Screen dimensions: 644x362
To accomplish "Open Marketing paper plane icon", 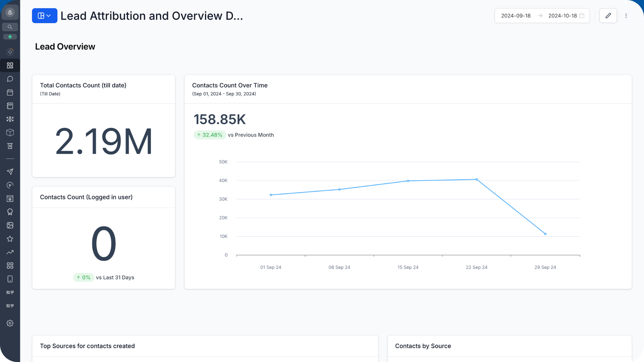I will [10, 172].
